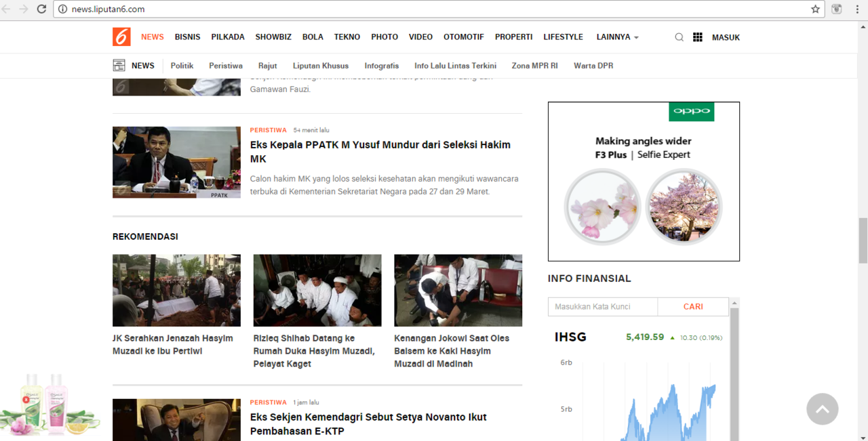
Task: Click the OPPO logo in the ad
Action: (692, 112)
